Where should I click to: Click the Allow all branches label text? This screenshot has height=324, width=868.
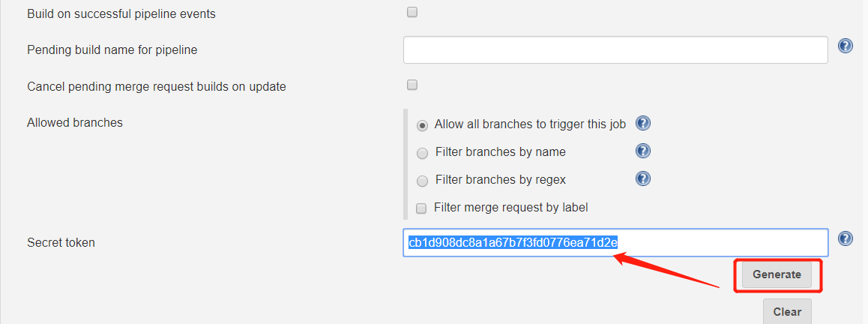[530, 124]
